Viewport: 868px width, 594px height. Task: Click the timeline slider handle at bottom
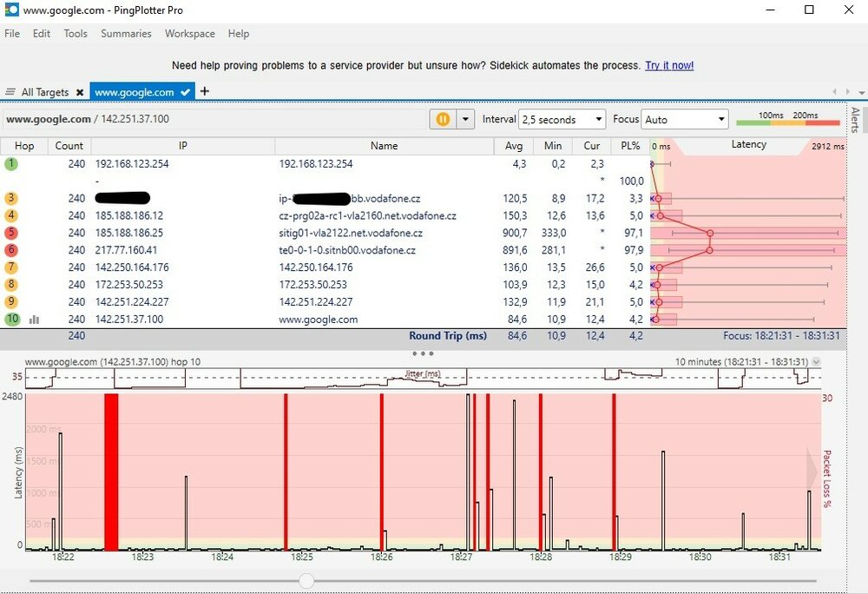(306, 580)
